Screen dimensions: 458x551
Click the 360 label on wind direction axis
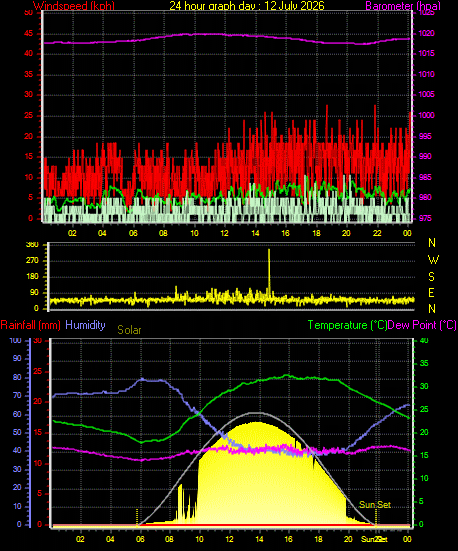[32, 245]
